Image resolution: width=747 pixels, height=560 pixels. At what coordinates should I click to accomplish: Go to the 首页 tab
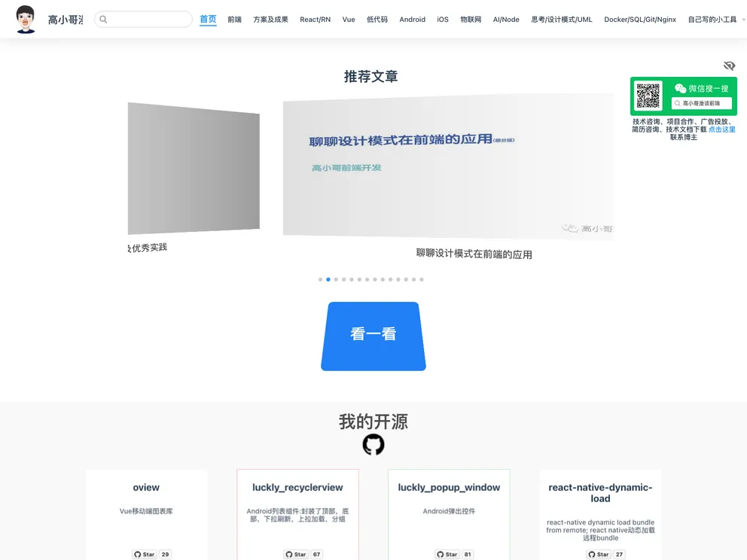tap(208, 20)
